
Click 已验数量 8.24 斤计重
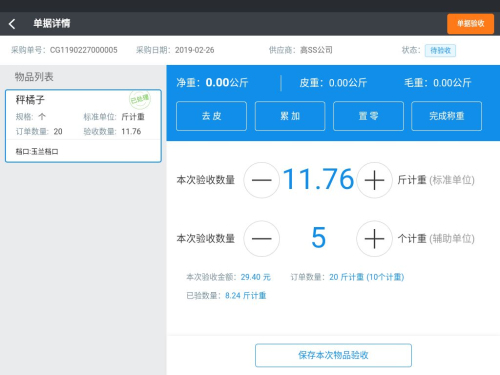tap(226, 296)
